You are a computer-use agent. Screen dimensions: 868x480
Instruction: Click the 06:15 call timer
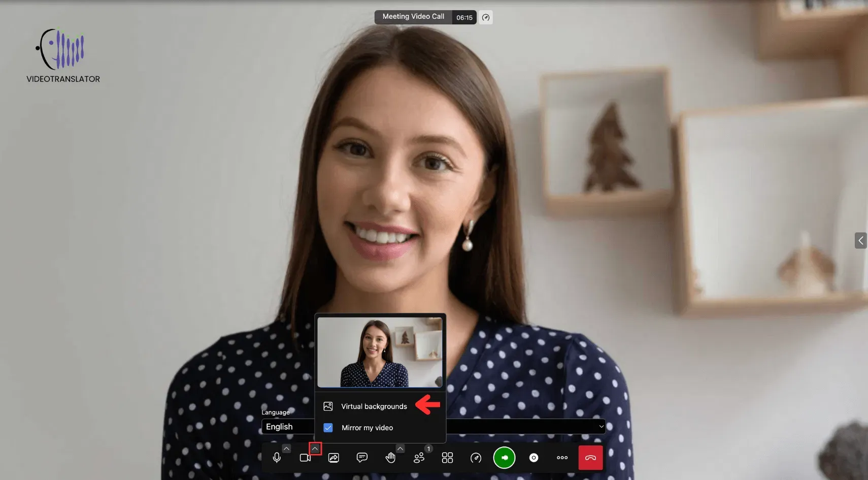click(464, 17)
